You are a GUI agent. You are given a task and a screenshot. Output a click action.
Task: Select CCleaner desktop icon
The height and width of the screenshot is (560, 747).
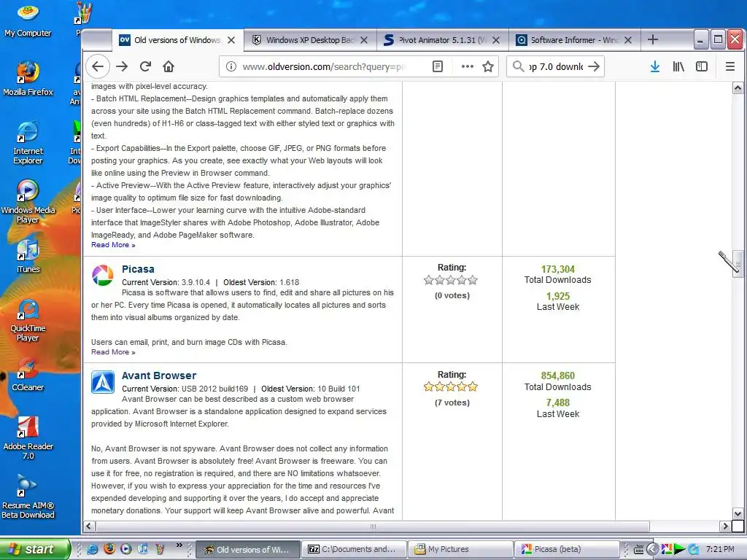coord(28,375)
